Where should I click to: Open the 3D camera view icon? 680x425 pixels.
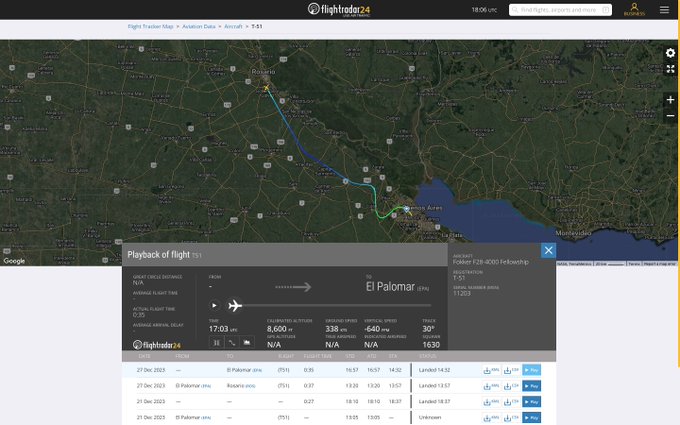(247, 343)
